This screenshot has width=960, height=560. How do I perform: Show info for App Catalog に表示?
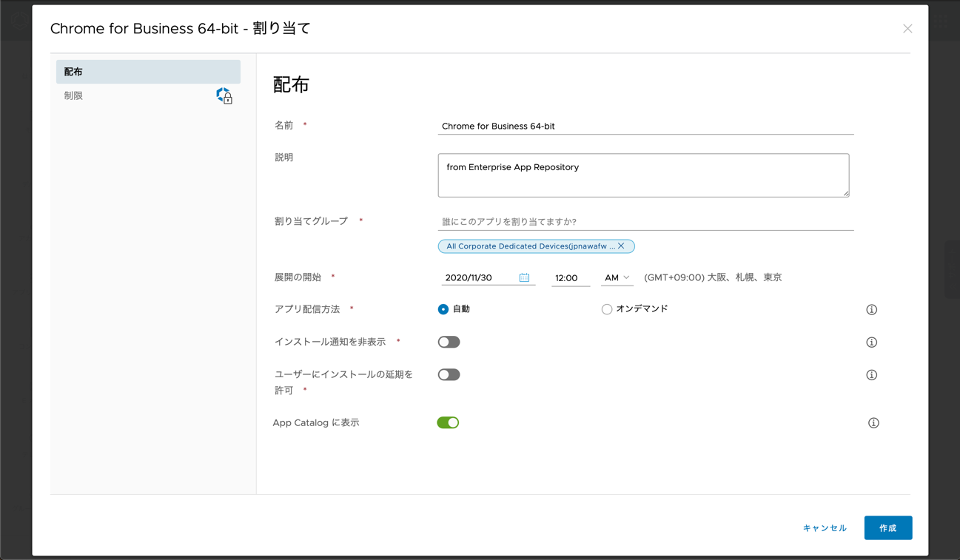pos(873,423)
